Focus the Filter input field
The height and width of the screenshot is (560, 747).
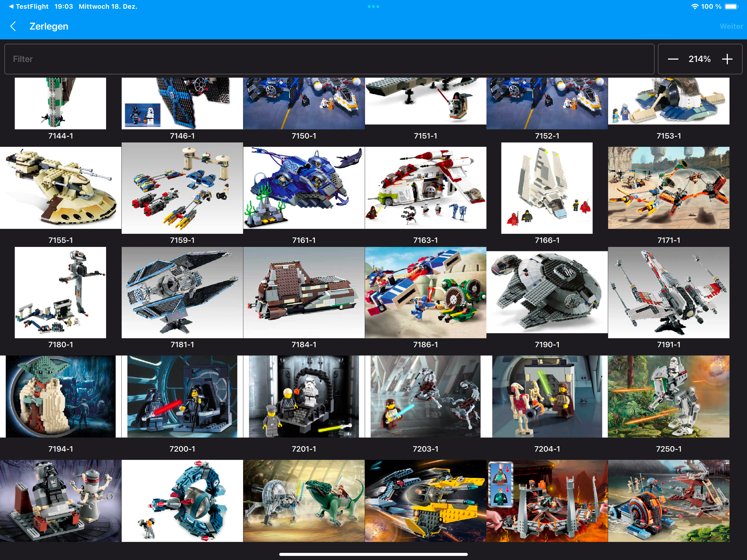point(329,59)
